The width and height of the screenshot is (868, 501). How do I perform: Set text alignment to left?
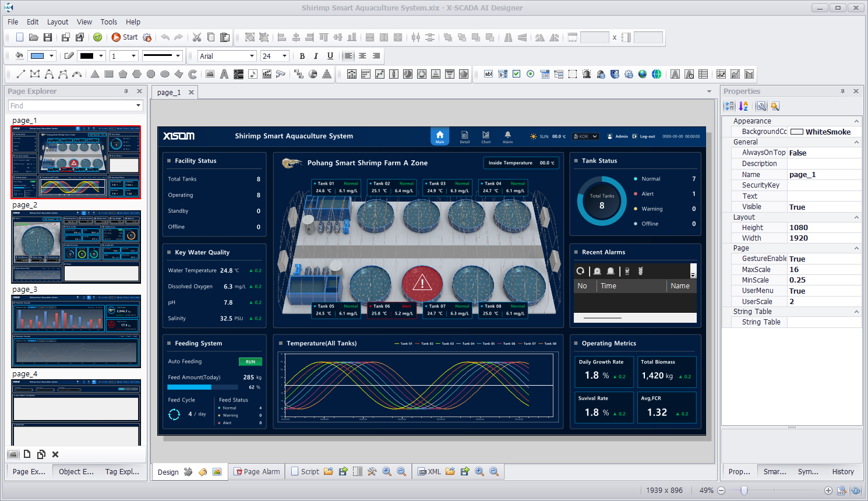pyautogui.click(x=348, y=56)
